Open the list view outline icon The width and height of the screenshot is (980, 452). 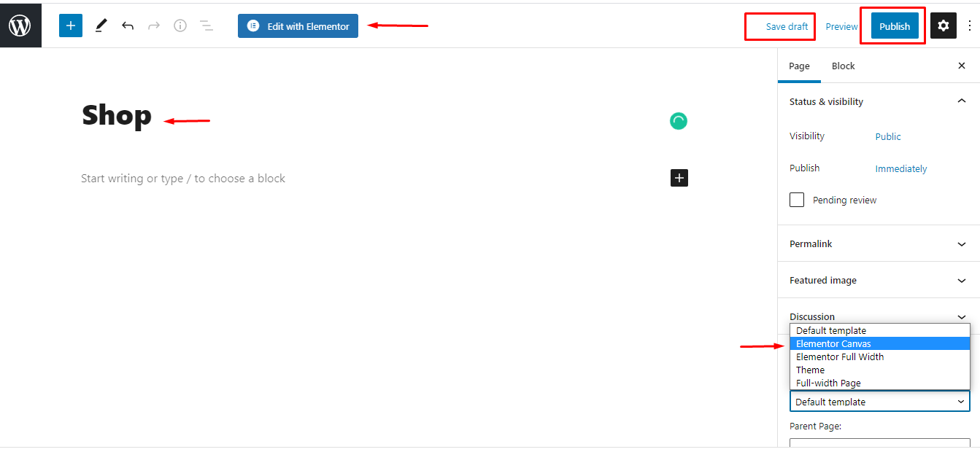pos(207,26)
